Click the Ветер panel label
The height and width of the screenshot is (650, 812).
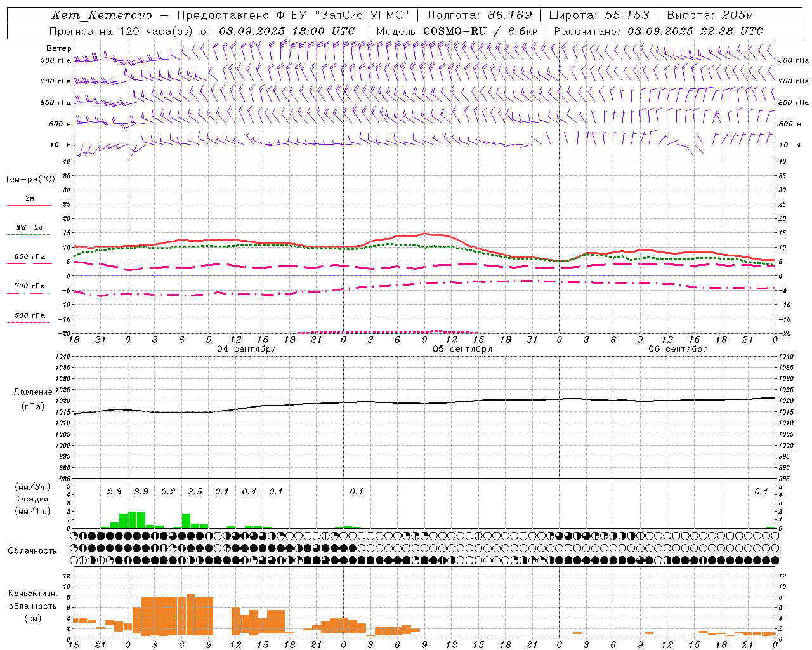pos(59,48)
